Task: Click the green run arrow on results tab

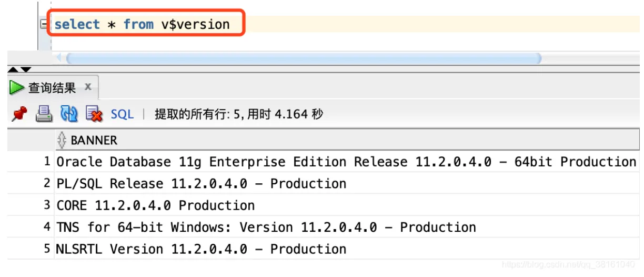Action: pos(17,87)
